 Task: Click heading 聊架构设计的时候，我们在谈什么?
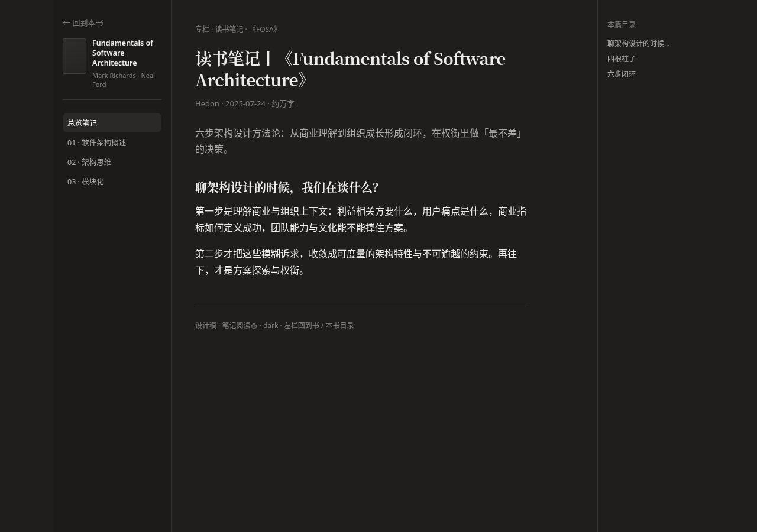(x=287, y=187)
